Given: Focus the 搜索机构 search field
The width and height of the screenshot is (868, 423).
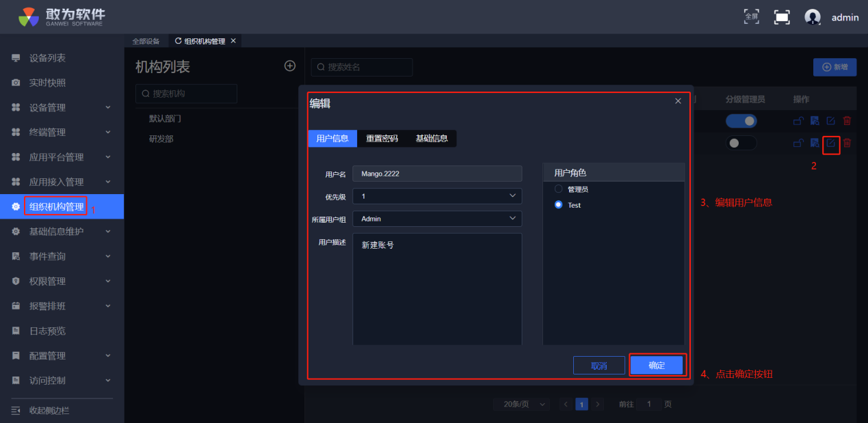Looking at the screenshot, I should (186, 94).
